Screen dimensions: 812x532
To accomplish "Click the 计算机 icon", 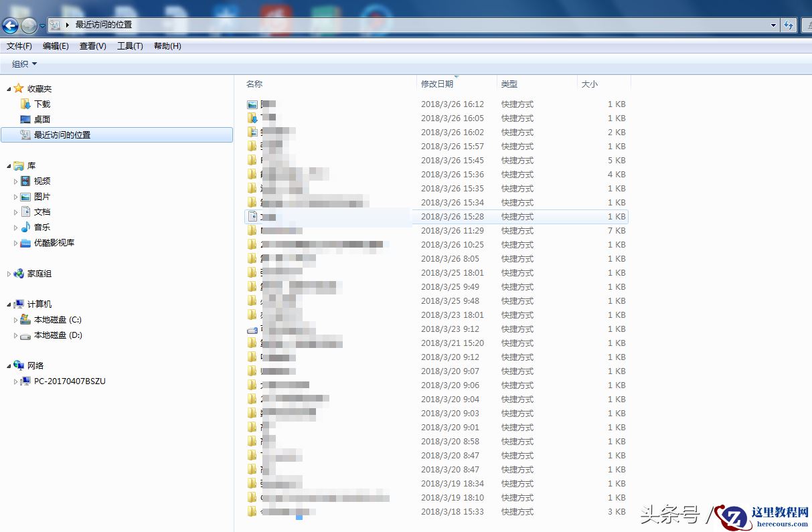I will [19, 304].
